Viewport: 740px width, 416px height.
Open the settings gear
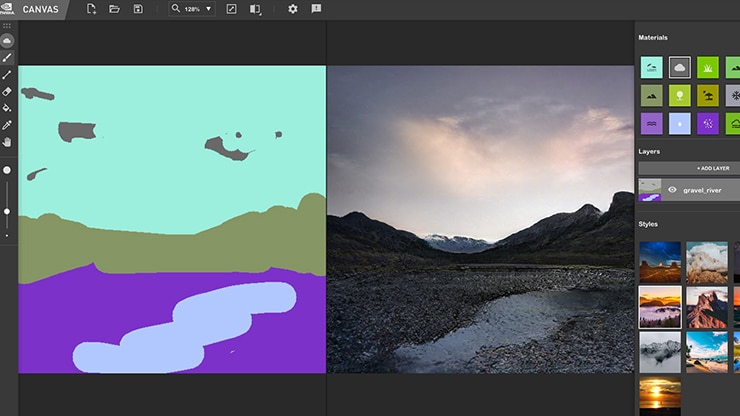[293, 9]
